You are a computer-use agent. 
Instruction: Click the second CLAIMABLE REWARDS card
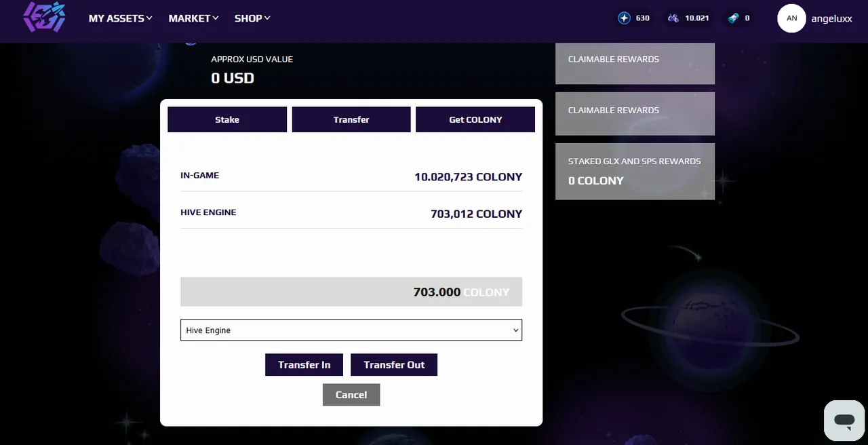coord(635,113)
